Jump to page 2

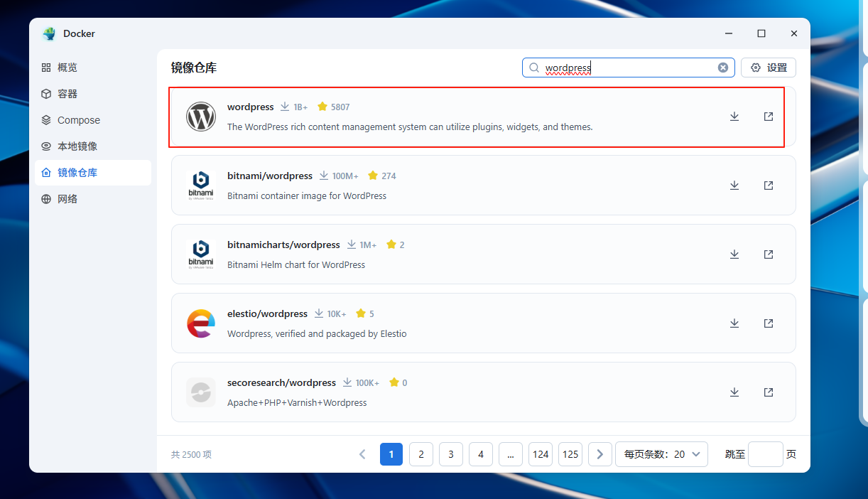tap(421, 454)
